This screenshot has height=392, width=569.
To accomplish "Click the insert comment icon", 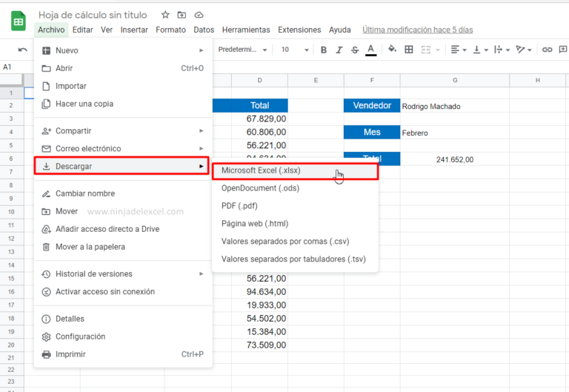I will pos(563,50).
